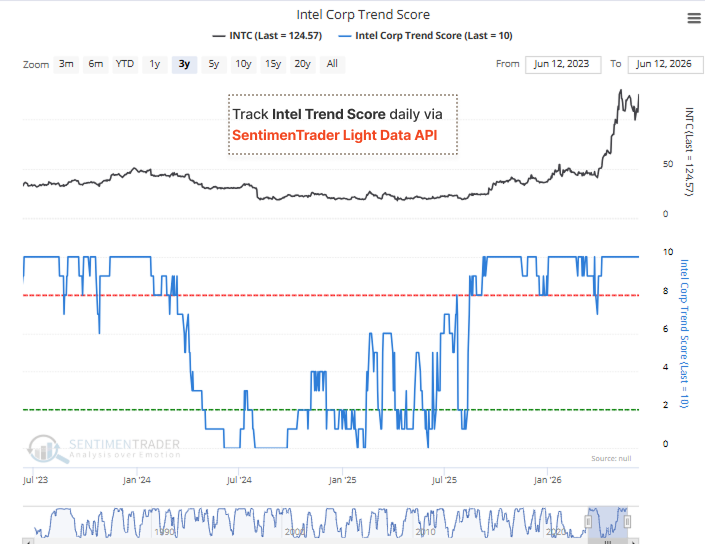Click the Zoom label text
The width and height of the screenshot is (705, 544).
pyautogui.click(x=36, y=65)
